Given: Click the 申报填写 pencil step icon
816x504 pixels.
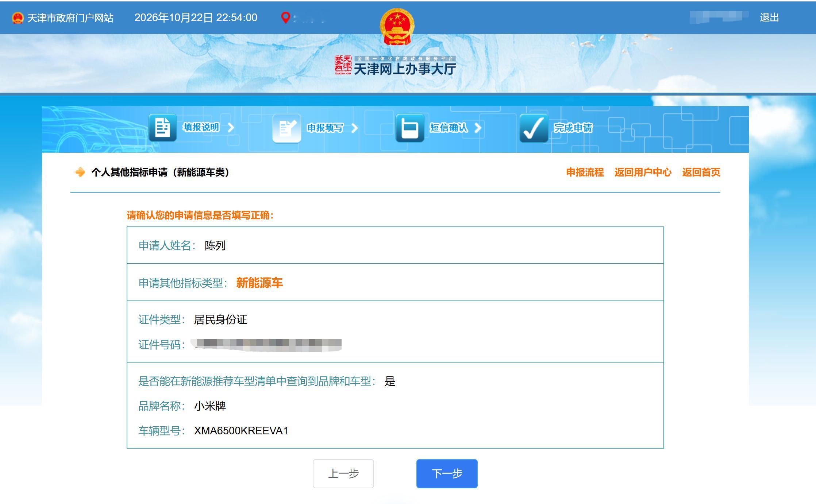Looking at the screenshot, I should click(x=287, y=128).
